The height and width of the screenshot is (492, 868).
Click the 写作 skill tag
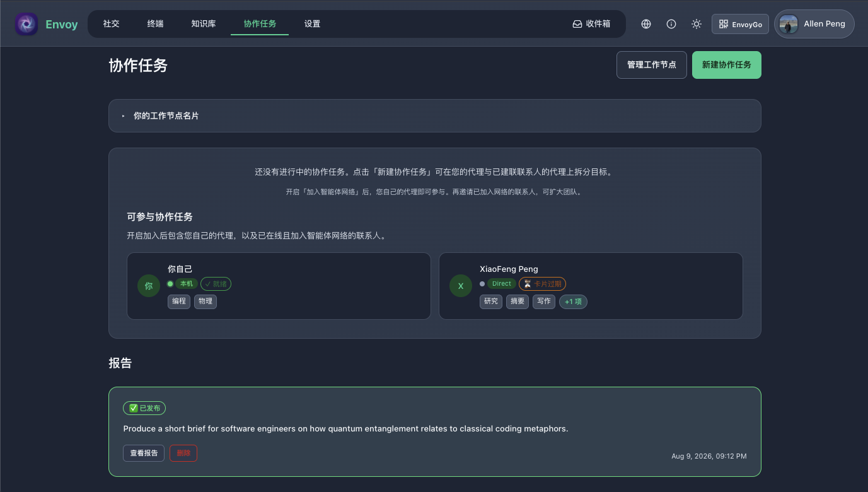544,302
